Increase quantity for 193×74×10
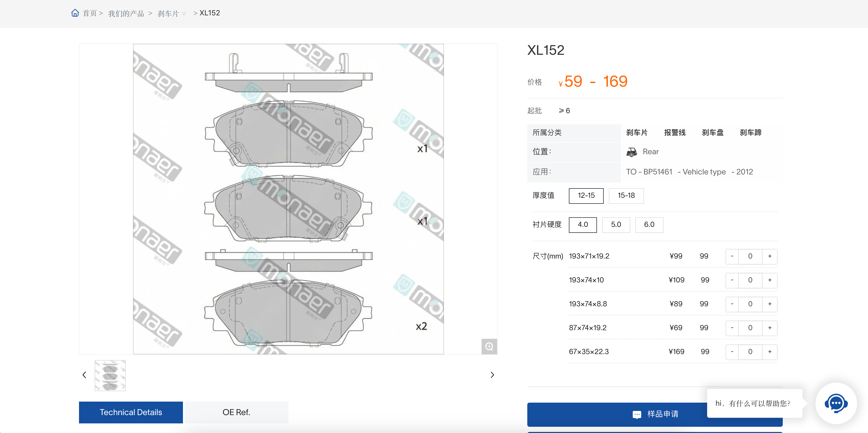Screen dimensions: 868x433 click(x=770, y=280)
